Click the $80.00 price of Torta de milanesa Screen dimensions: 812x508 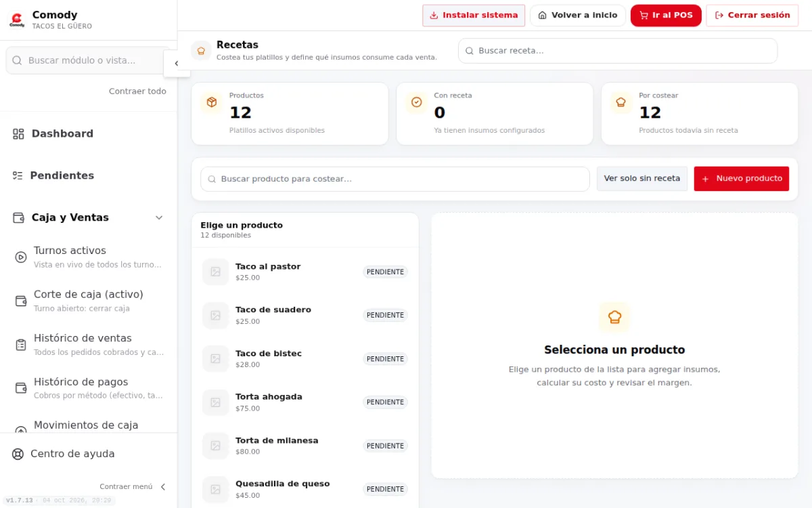coord(248,452)
